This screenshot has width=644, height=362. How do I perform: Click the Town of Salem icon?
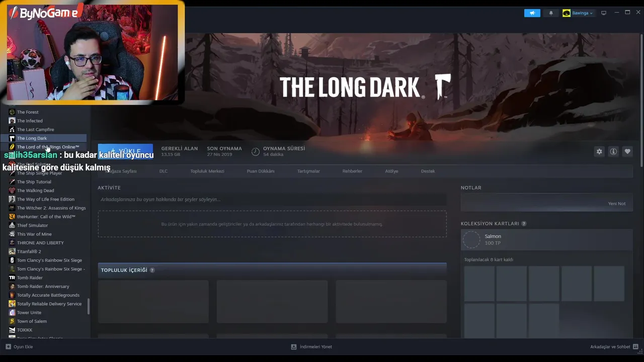12,321
